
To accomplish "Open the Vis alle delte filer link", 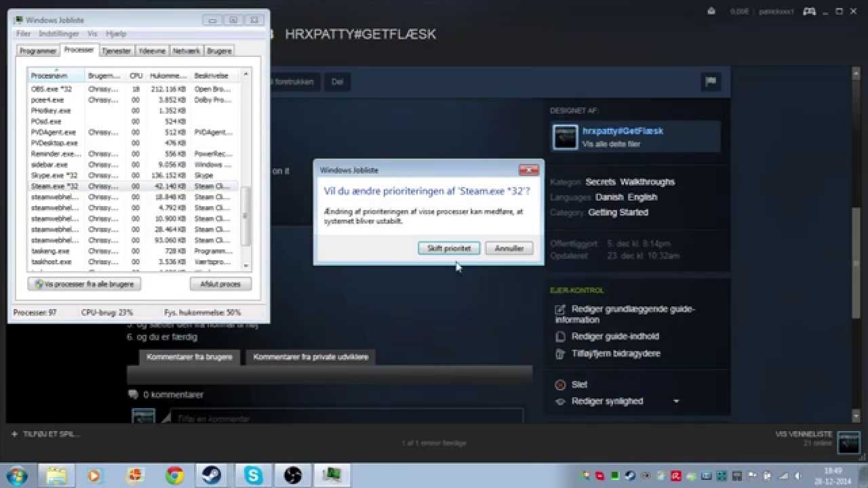I will click(x=611, y=144).
